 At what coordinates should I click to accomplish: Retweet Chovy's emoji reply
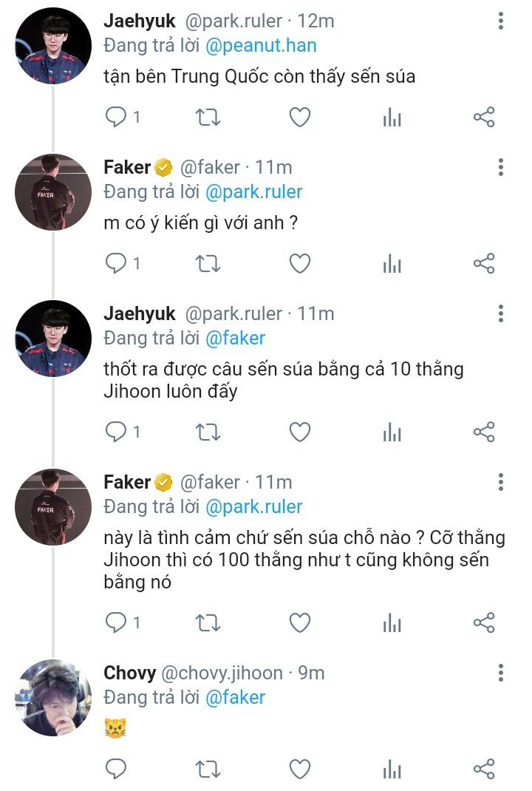tap(208, 770)
